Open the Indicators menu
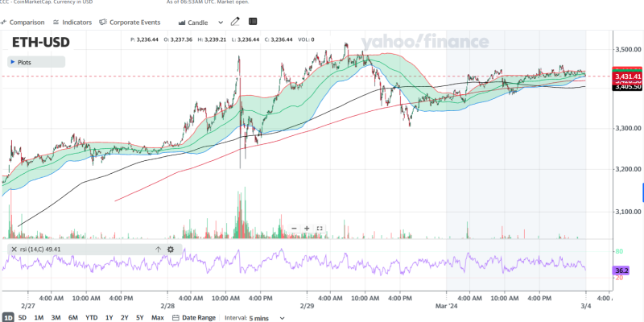The height and width of the screenshot is (322, 644). [x=72, y=23]
